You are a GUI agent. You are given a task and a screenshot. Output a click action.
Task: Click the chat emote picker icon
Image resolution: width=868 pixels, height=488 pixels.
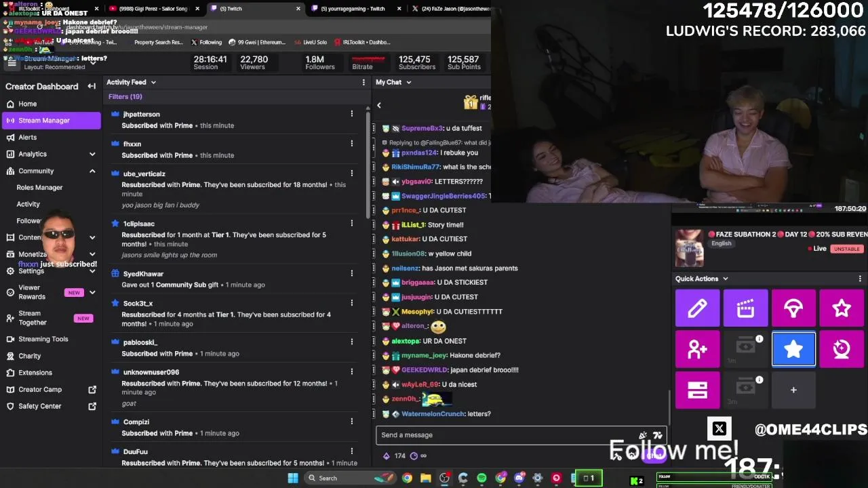[657, 435]
